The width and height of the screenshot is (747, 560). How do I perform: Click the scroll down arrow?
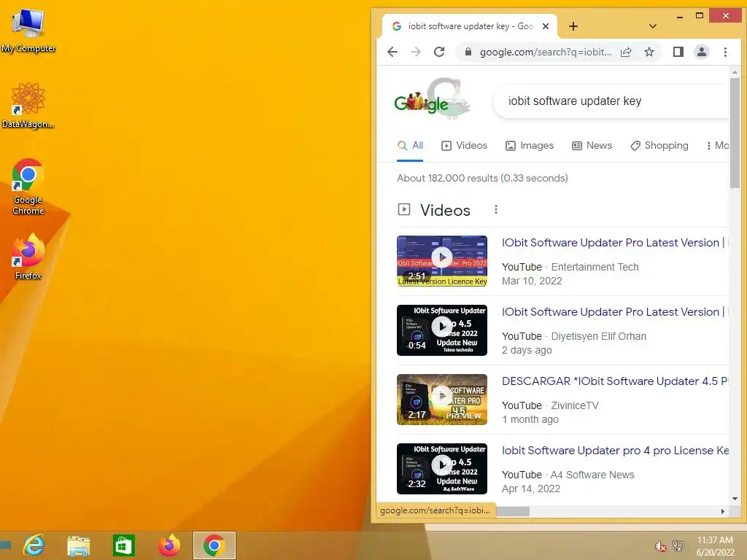[735, 499]
